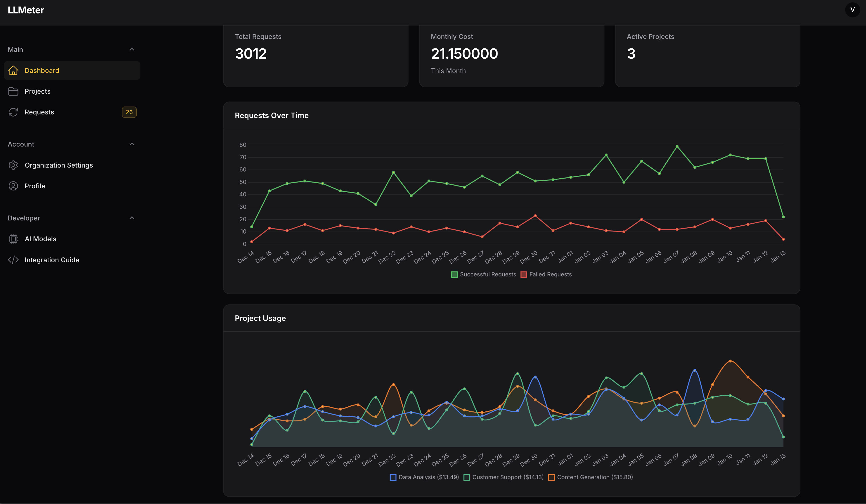Open the user menu via the V avatar
The height and width of the screenshot is (504, 866).
(x=852, y=10)
